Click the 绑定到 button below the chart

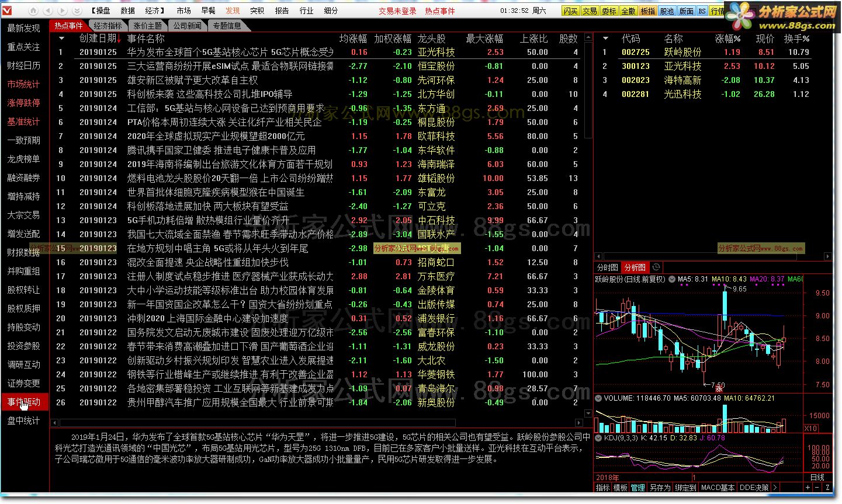tap(685, 488)
